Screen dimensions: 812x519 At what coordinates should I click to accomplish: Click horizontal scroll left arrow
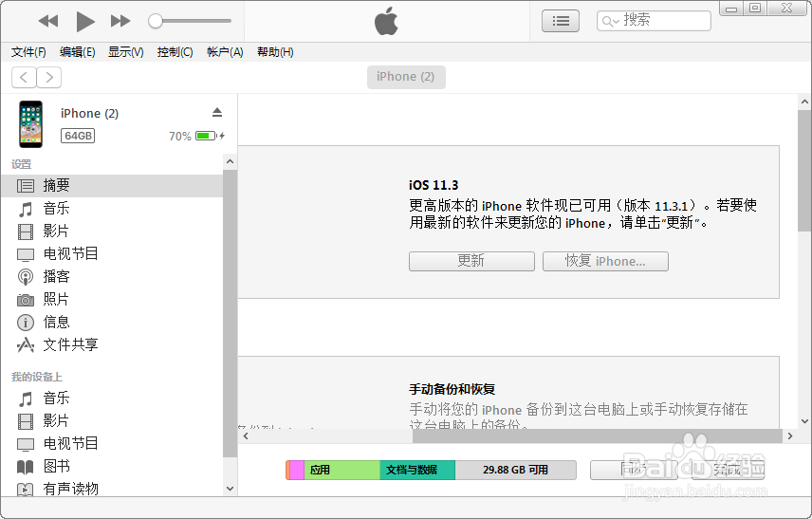point(246,436)
